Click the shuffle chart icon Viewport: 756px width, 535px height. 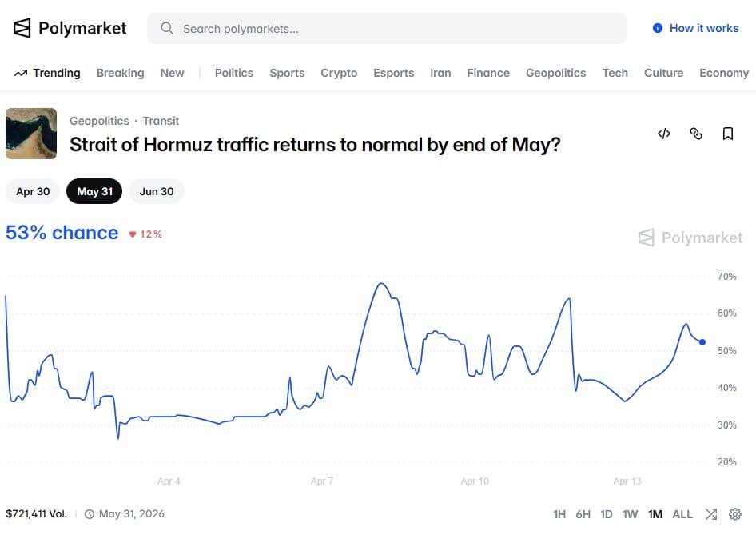coord(711,514)
